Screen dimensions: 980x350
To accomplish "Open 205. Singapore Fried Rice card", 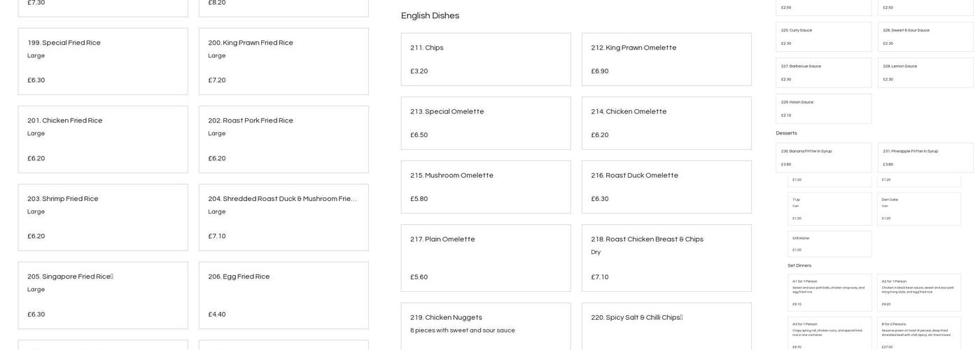I will point(103,295).
